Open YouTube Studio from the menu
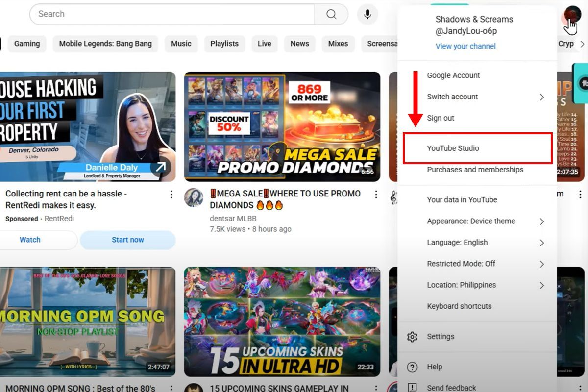The width and height of the screenshot is (588, 392). 477,148
